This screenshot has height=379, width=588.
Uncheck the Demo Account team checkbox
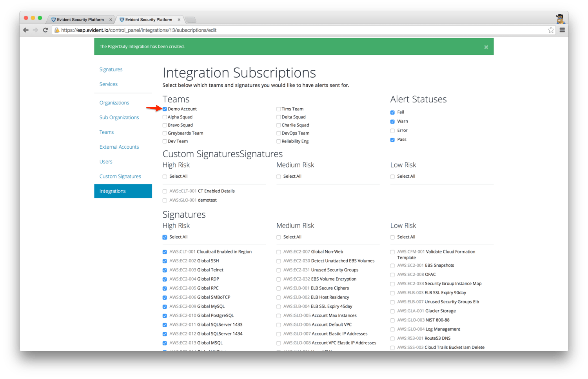pyautogui.click(x=165, y=109)
